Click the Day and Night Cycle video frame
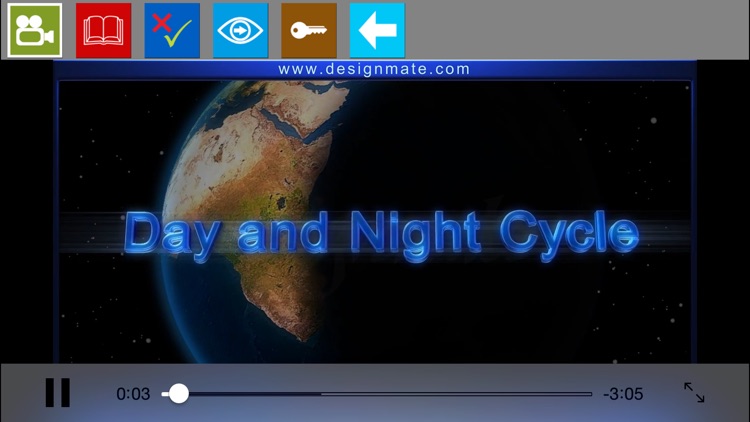The height and width of the screenshot is (422, 750). tap(375, 222)
